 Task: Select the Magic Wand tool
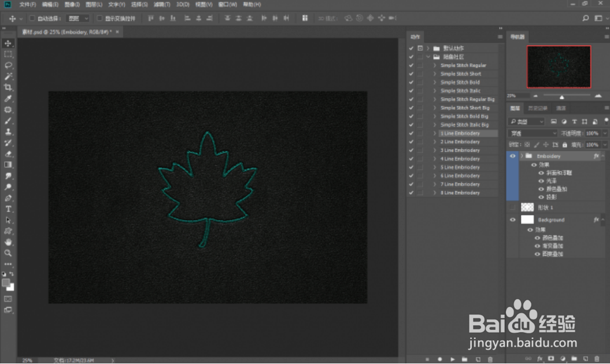coord(8,76)
